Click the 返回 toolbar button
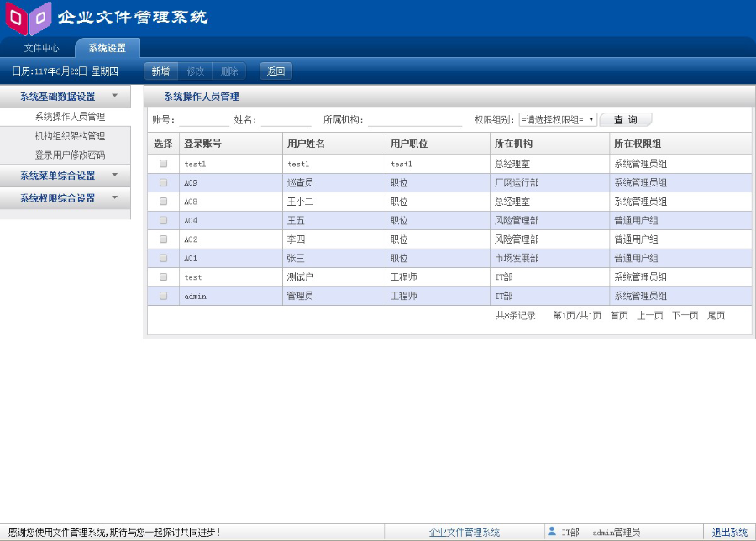Image resolution: width=756 pixels, height=541 pixels. [276, 71]
